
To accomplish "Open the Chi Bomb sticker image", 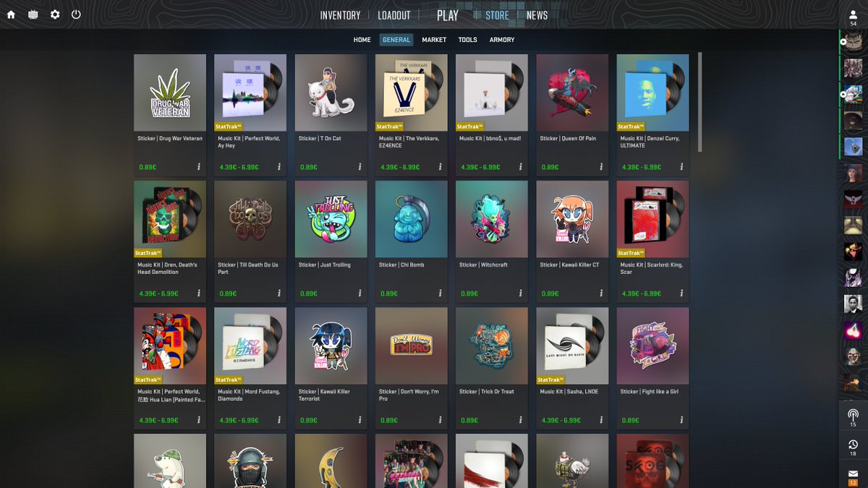I will pyautogui.click(x=412, y=219).
